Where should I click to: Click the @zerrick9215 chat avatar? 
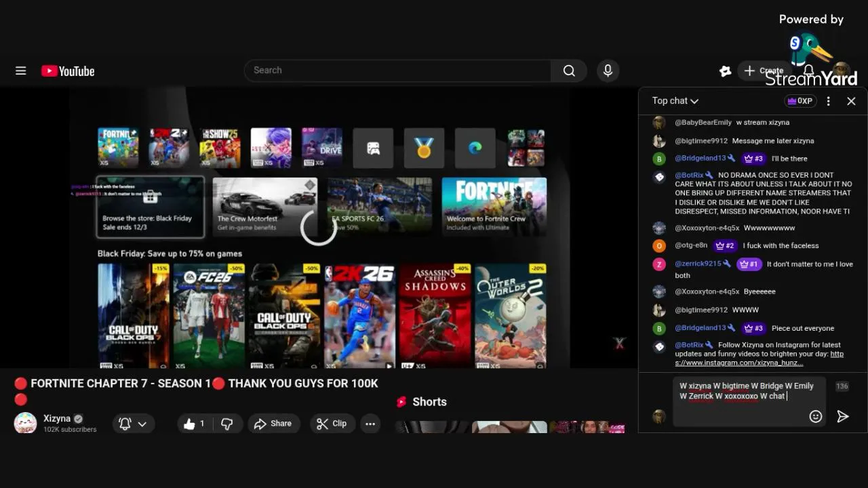pos(659,264)
